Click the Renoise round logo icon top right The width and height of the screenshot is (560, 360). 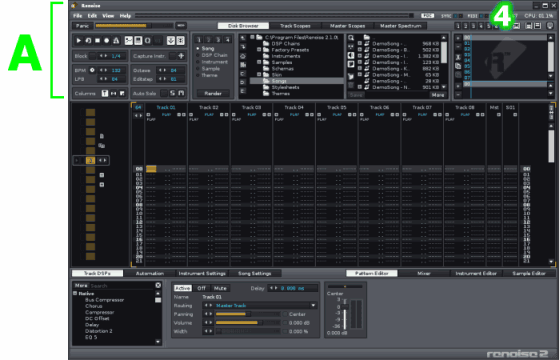[x=550, y=26]
